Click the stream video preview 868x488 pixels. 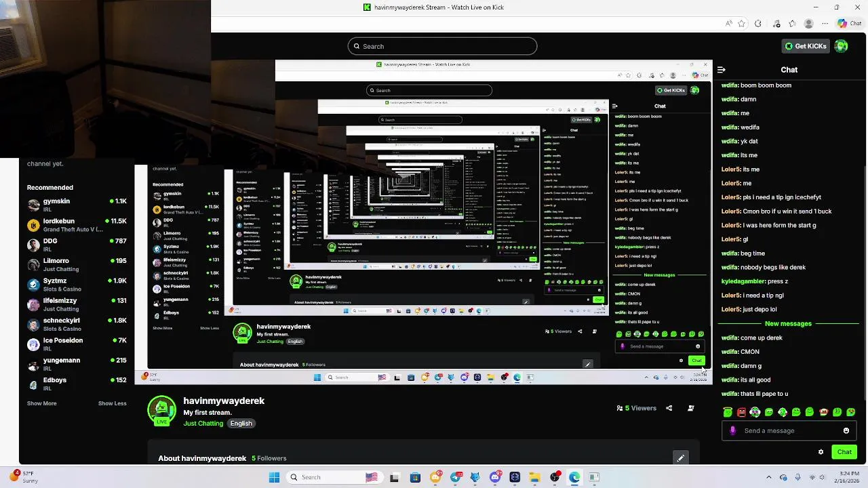(x=423, y=222)
